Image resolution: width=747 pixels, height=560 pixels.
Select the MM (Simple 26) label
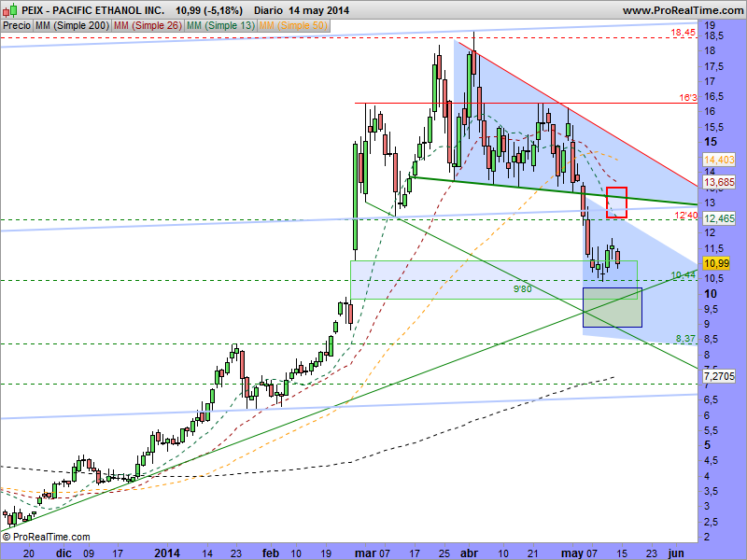coord(148,26)
